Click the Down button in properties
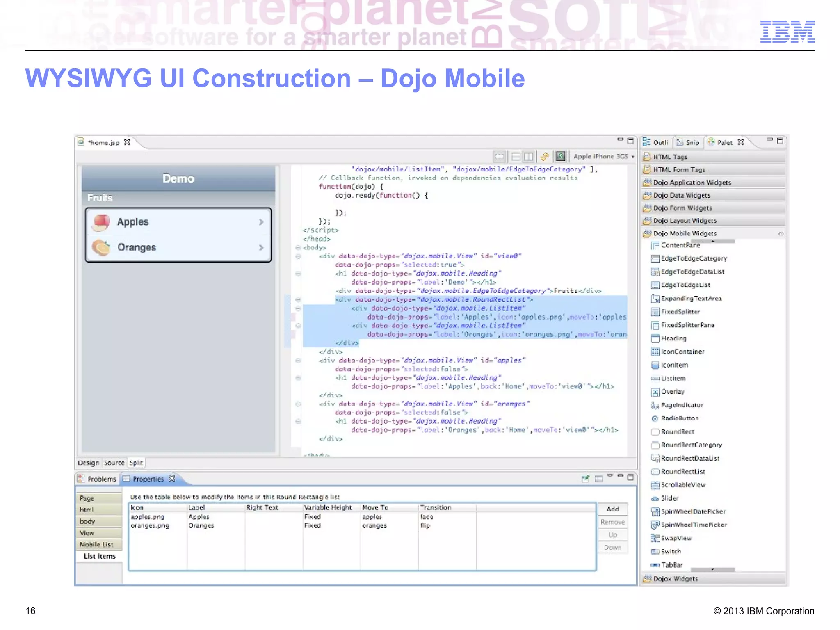Viewport: 840px width, 630px height. (x=612, y=548)
